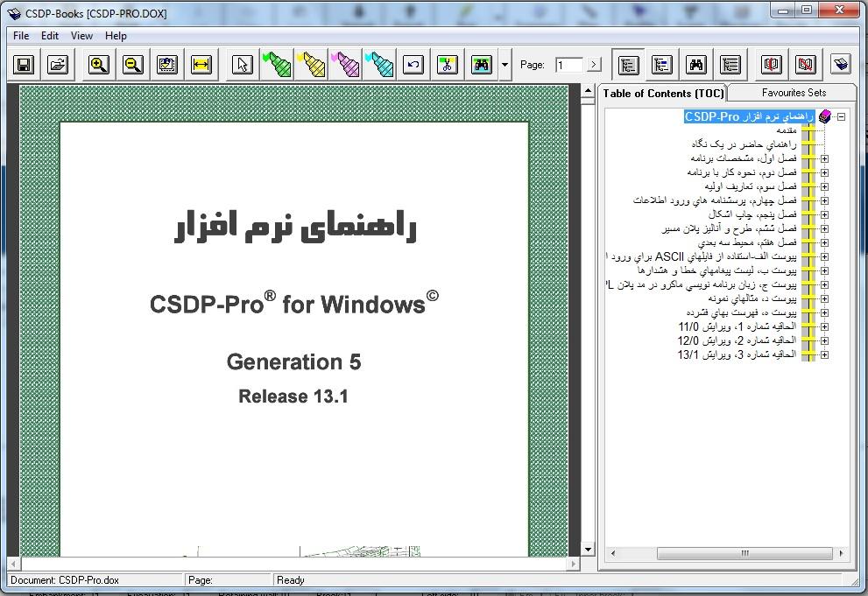
Task: Open the File menu
Action: [21, 36]
